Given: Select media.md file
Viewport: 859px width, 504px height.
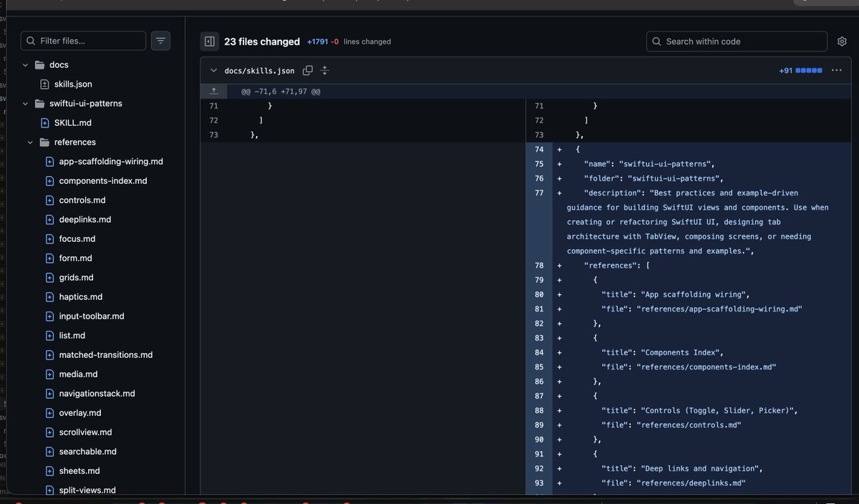Looking at the screenshot, I should pyautogui.click(x=79, y=374).
